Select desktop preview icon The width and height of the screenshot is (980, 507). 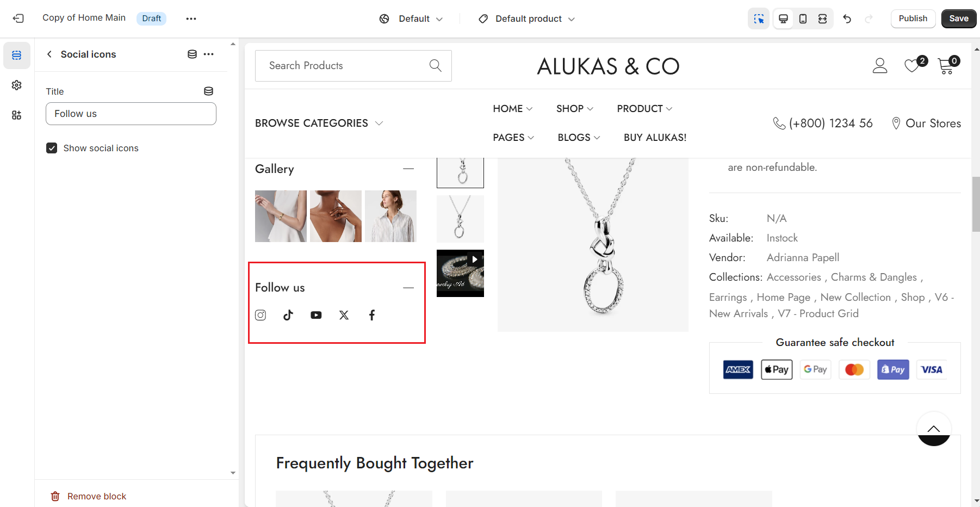tap(783, 18)
